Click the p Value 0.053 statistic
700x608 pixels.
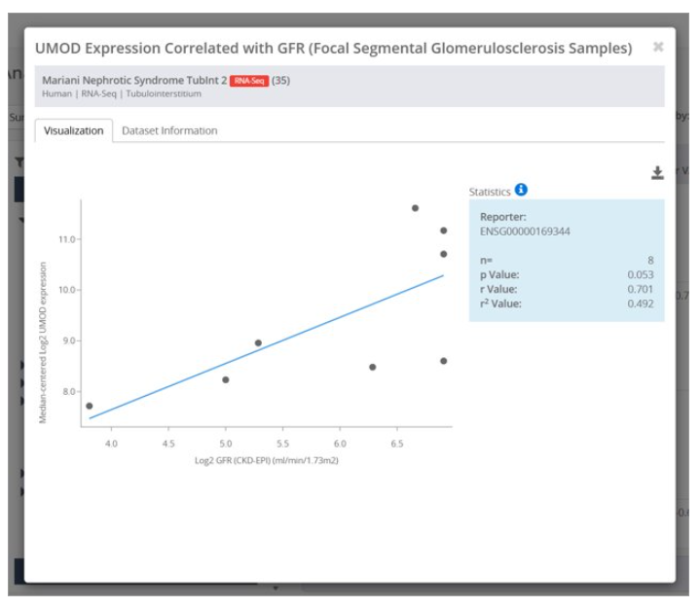click(x=567, y=274)
